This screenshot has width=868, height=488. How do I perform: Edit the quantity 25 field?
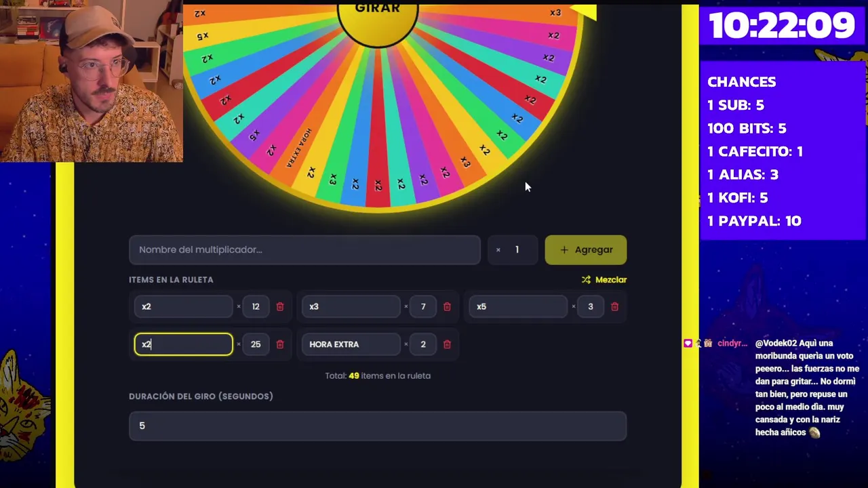tap(256, 344)
